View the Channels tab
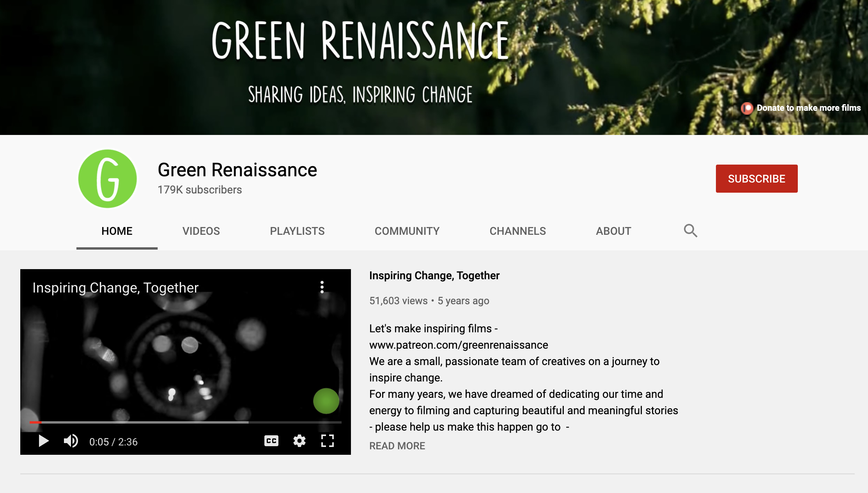Image resolution: width=868 pixels, height=493 pixels. [517, 231]
